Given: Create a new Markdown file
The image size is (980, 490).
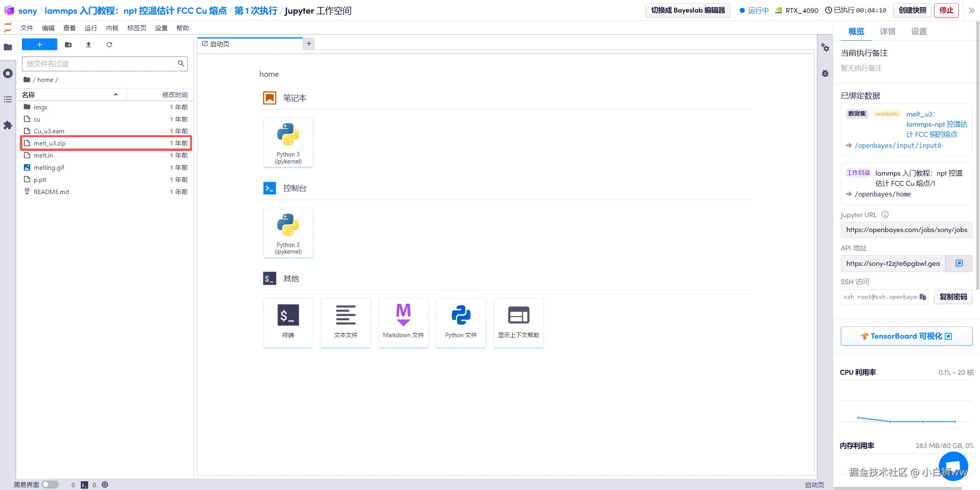Looking at the screenshot, I should 403,322.
